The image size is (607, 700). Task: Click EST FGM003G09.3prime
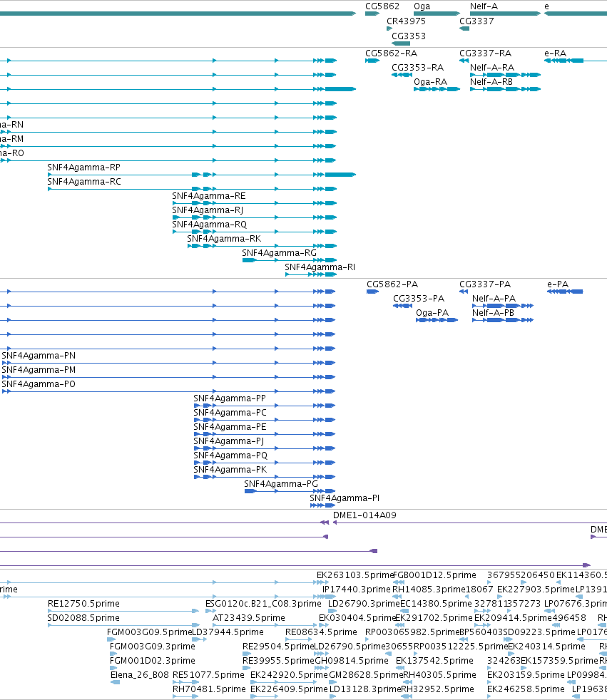(153, 647)
